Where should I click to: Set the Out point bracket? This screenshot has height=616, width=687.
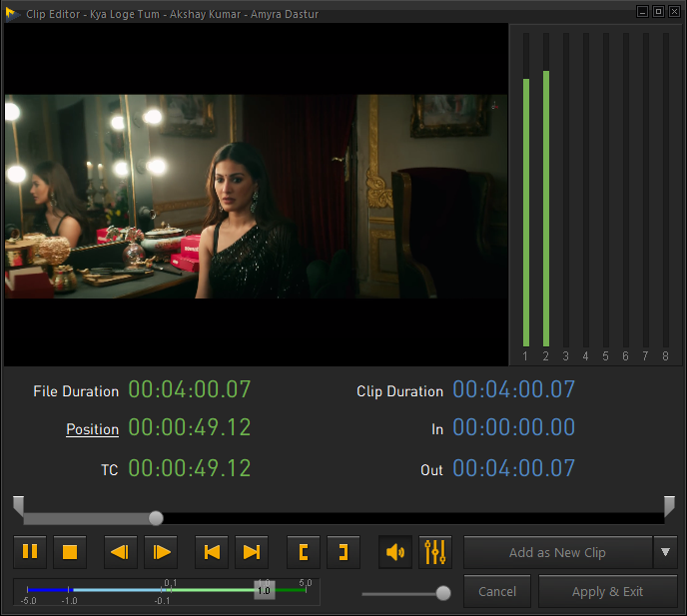tap(343, 551)
